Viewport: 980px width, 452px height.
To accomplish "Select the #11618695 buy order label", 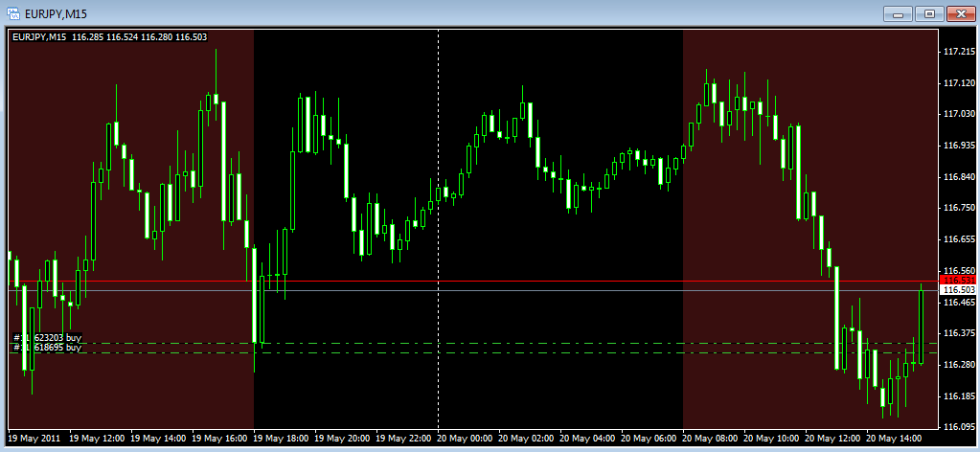I will coord(47,347).
